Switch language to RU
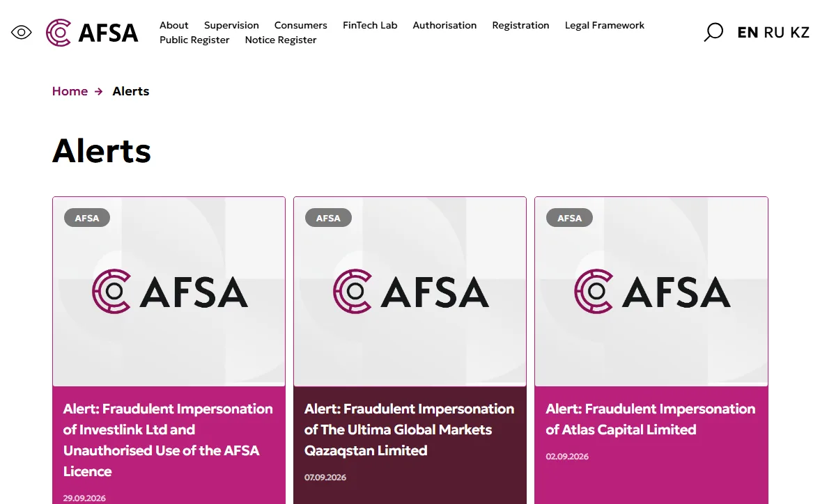 [x=774, y=33]
